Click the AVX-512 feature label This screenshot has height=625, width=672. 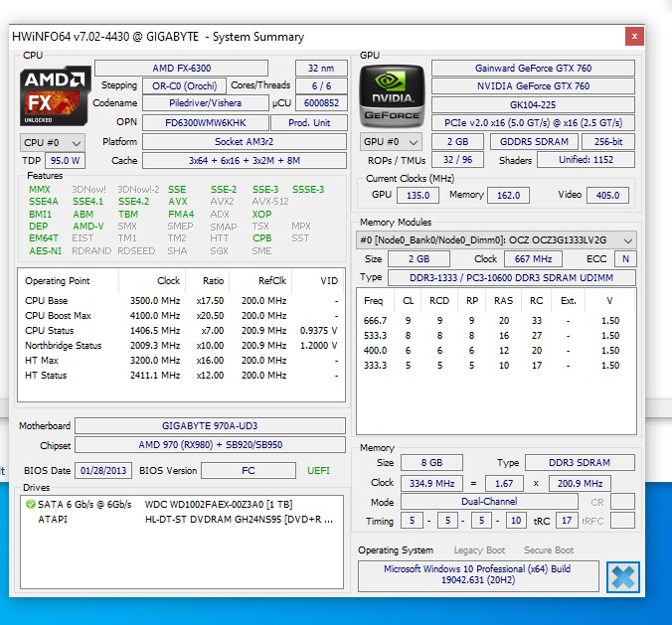point(270,202)
